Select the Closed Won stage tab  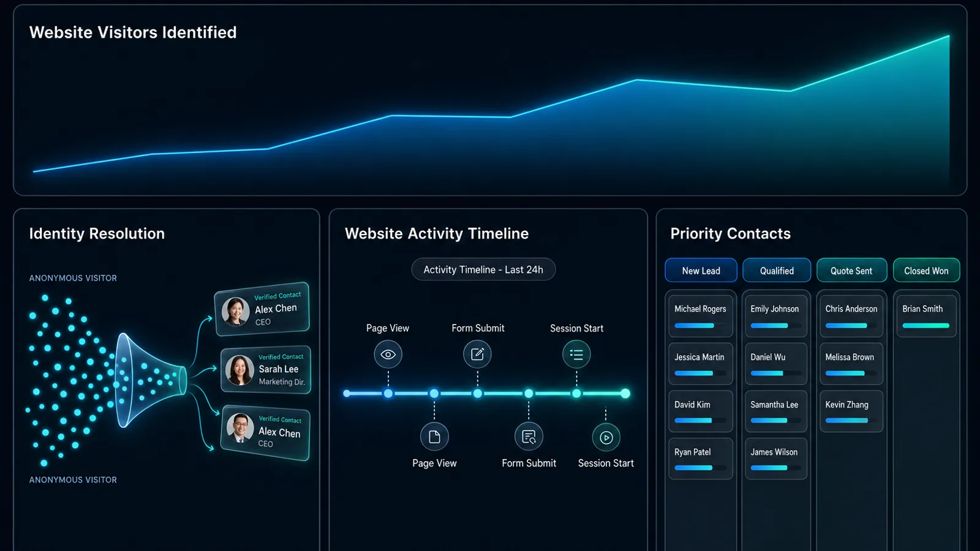(x=926, y=271)
